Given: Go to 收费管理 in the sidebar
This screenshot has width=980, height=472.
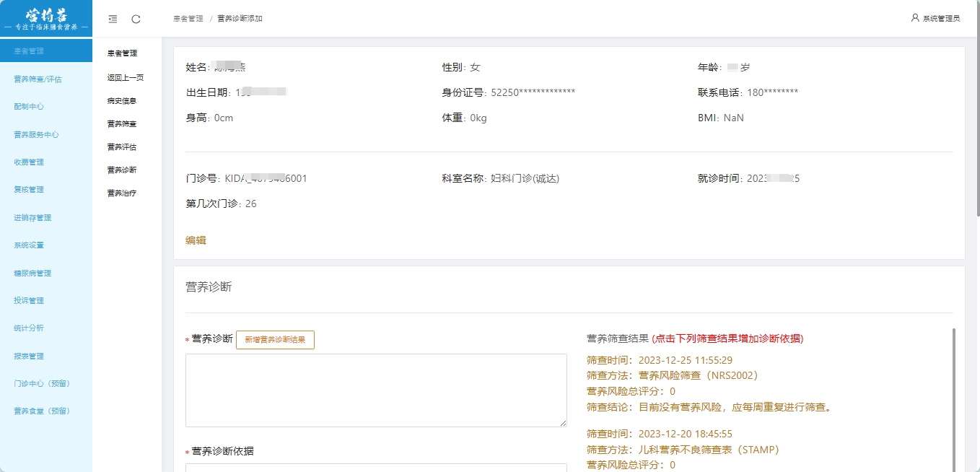Looking at the screenshot, I should pyautogui.click(x=29, y=162).
